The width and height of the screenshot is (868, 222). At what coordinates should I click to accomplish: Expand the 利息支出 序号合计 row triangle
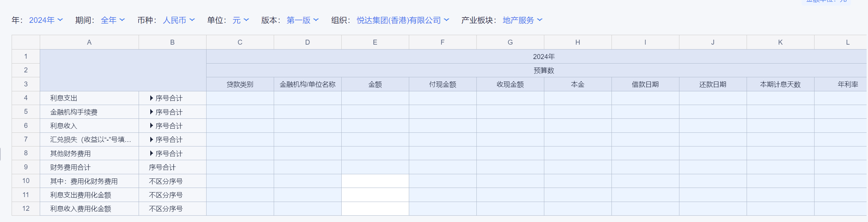(x=151, y=98)
